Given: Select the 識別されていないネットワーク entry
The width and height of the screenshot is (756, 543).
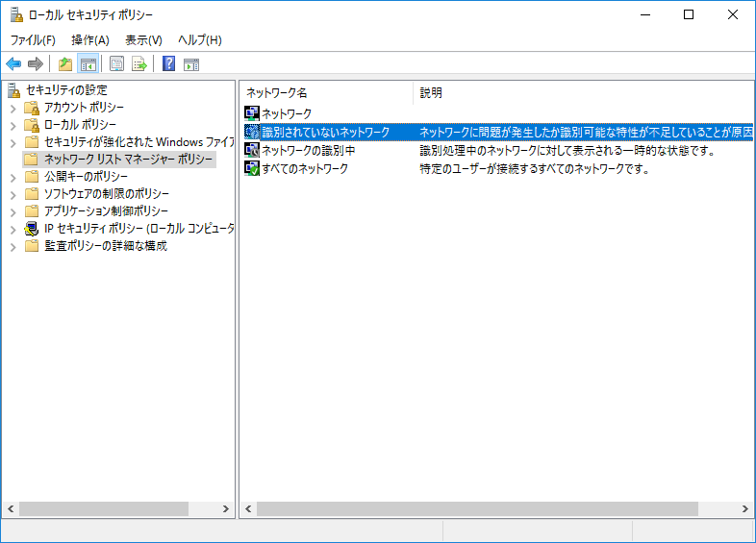Looking at the screenshot, I should (x=325, y=132).
